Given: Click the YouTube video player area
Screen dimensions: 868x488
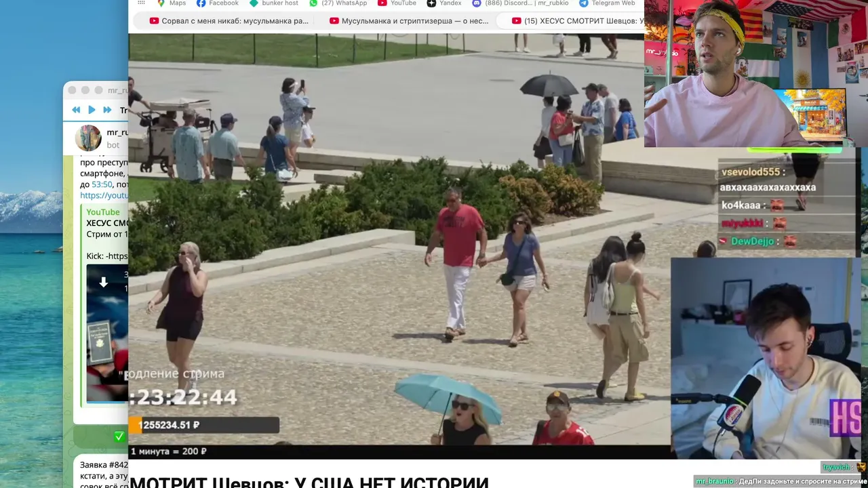Looking at the screenshot, I should [x=399, y=246].
